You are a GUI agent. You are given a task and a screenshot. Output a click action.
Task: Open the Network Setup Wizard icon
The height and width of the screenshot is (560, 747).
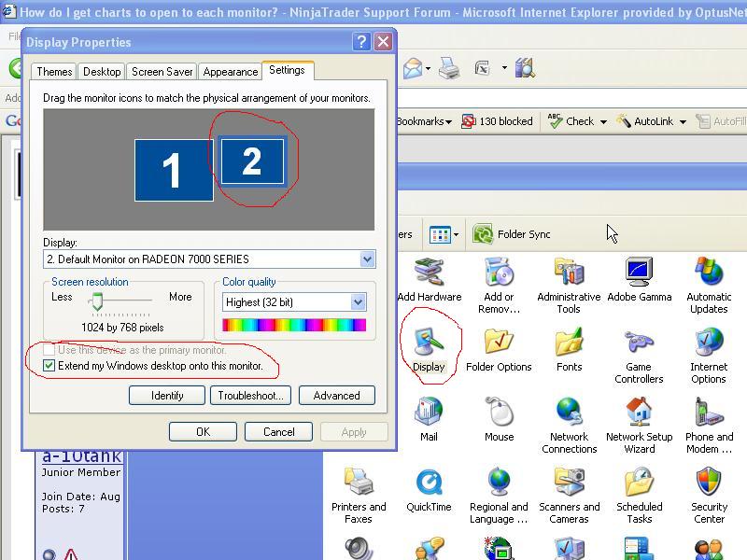coord(640,426)
